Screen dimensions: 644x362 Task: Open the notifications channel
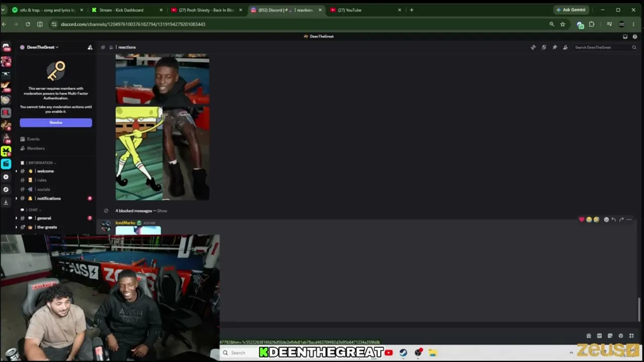point(56,198)
